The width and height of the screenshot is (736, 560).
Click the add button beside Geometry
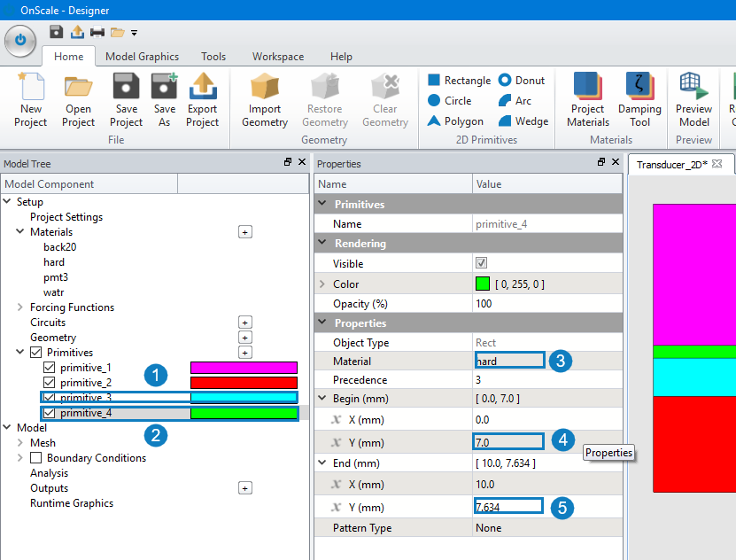(x=245, y=338)
